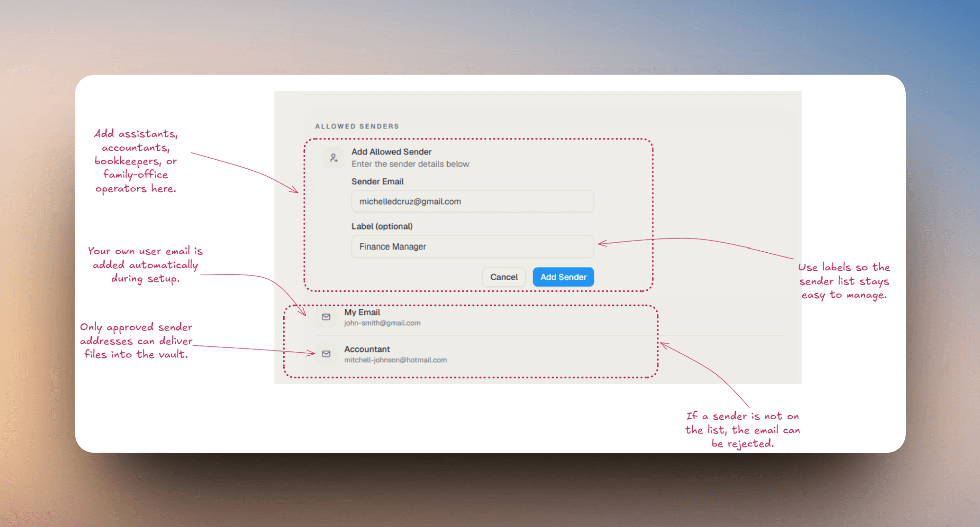Click the Cancel button

point(504,277)
